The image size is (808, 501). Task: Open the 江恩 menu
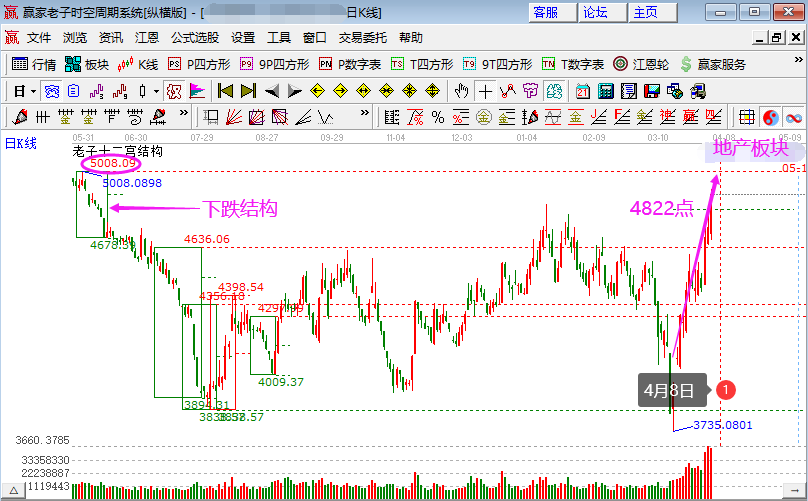click(147, 38)
